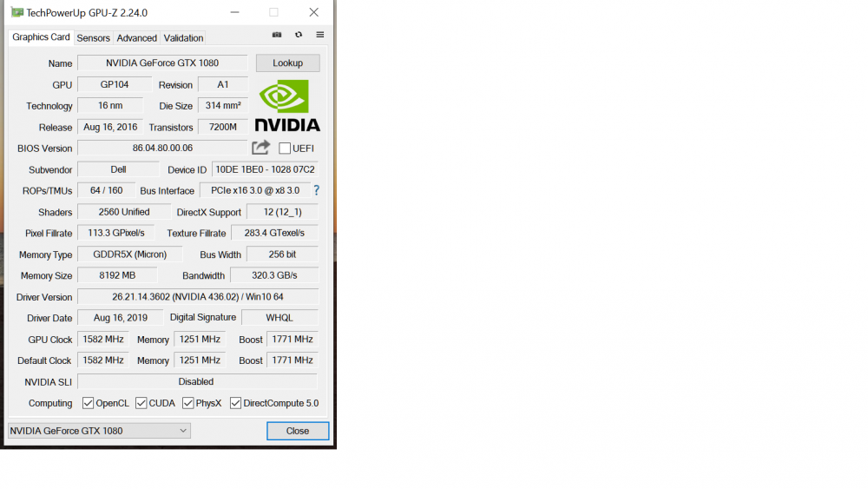Click the Die Size field 314 mm²

223,106
